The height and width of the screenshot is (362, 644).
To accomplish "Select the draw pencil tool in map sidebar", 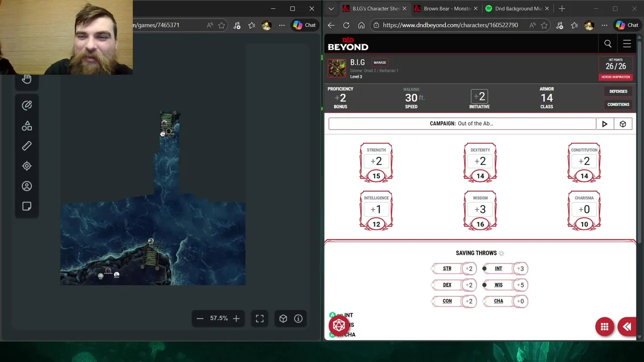I will tap(27, 105).
